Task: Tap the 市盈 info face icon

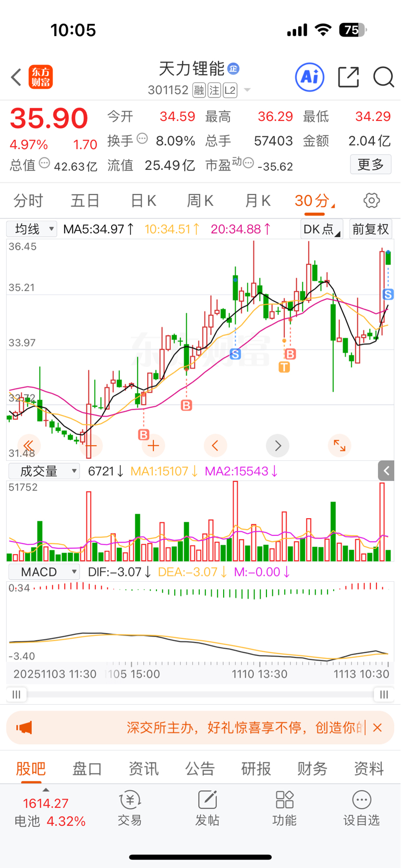Action: coord(248,163)
